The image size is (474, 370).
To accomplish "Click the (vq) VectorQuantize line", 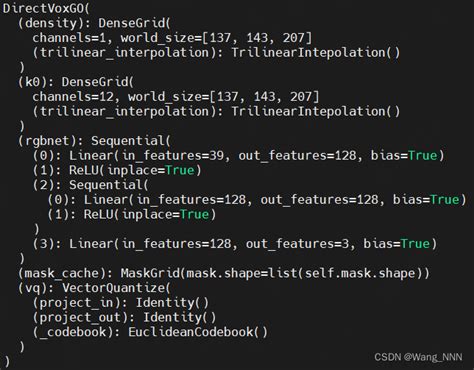I will pos(94,288).
